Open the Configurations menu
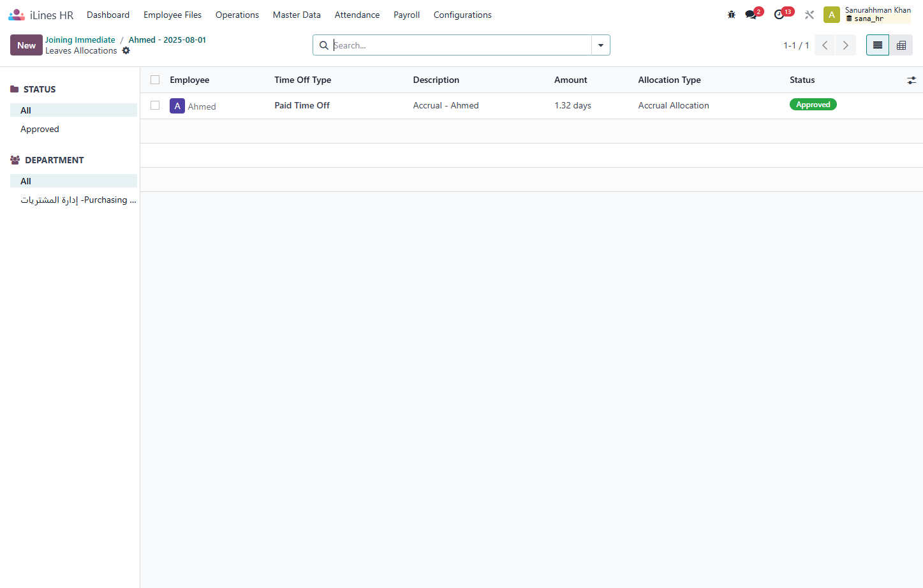Image resolution: width=923 pixels, height=588 pixels. coord(462,15)
